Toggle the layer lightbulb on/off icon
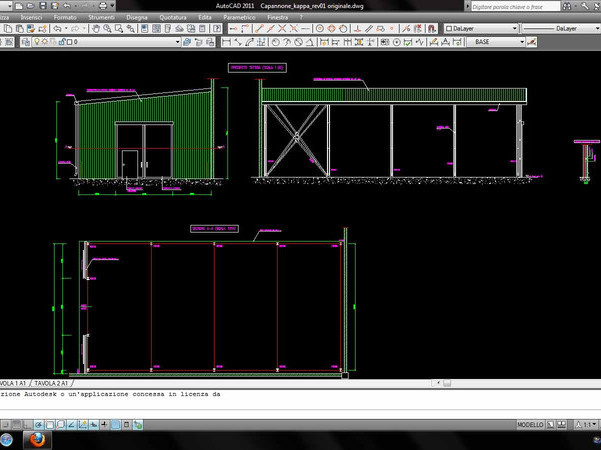Viewport: 601px width, 450px height. [35, 43]
